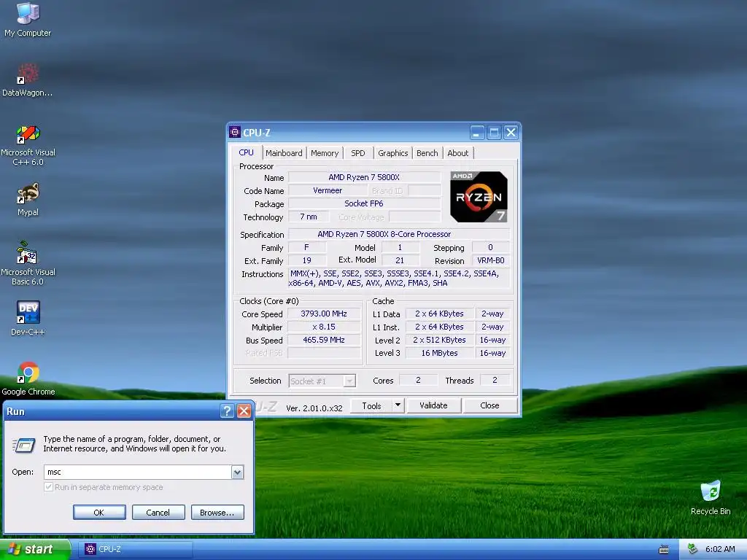
Task: Click the Name value AMD Ryzen 7 5800X
Action: click(x=364, y=177)
